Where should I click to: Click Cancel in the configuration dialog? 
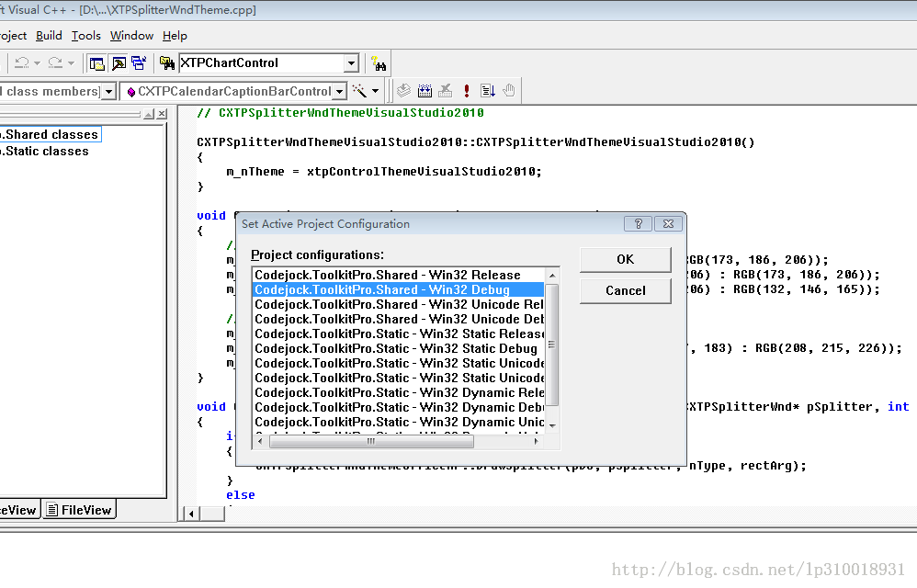click(x=625, y=290)
